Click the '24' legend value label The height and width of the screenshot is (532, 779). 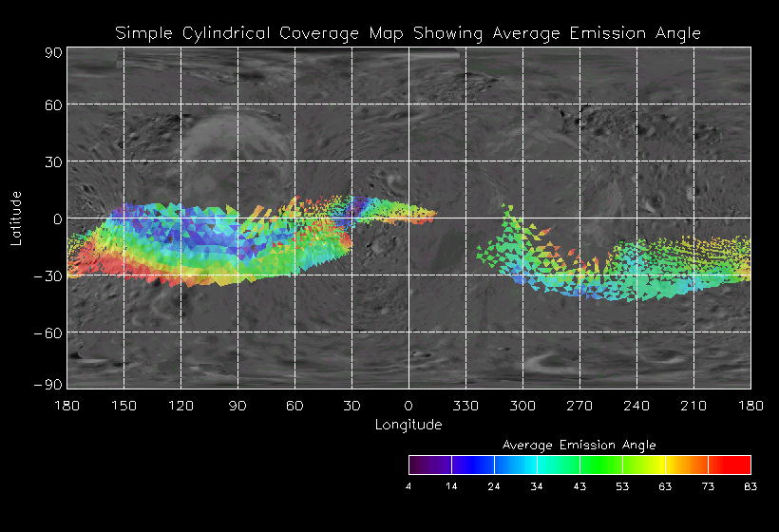(x=494, y=486)
